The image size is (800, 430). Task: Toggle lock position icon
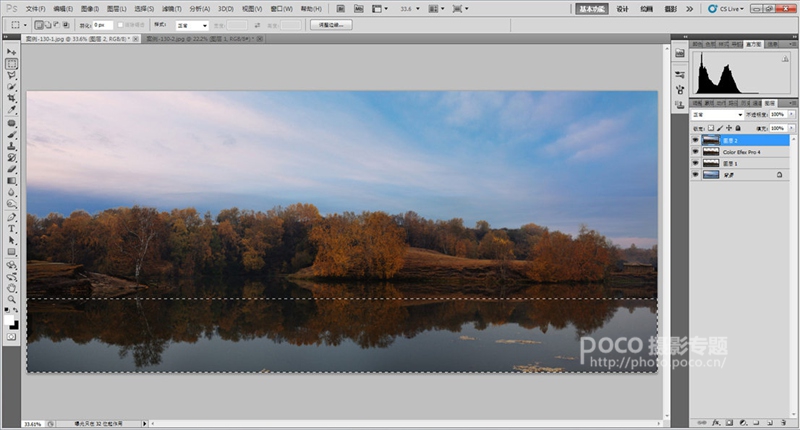point(729,128)
